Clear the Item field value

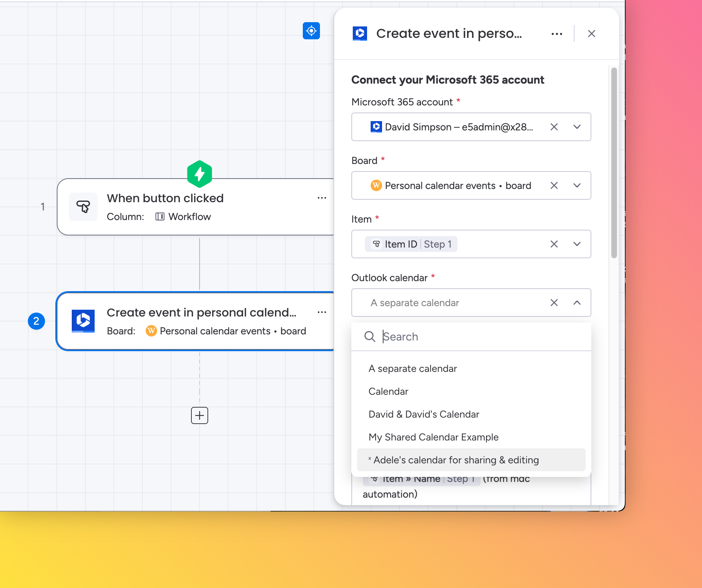pyautogui.click(x=554, y=244)
